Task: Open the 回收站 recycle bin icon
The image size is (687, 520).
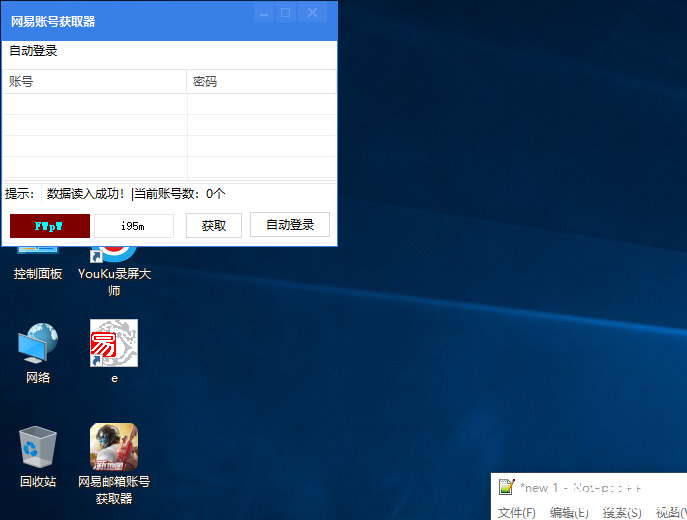Action: (38, 457)
